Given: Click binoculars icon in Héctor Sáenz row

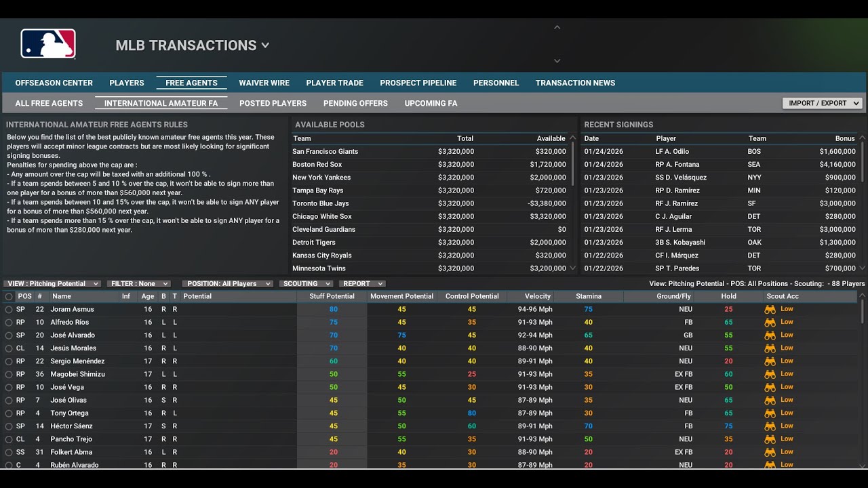Looking at the screenshot, I should click(770, 426).
